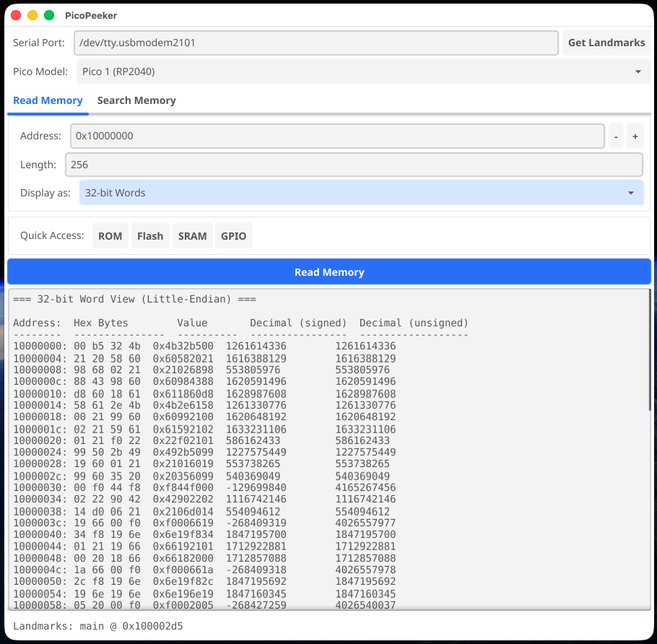This screenshot has height=644, width=657.
Task: Click value 0x60992100
Action: click(x=183, y=417)
